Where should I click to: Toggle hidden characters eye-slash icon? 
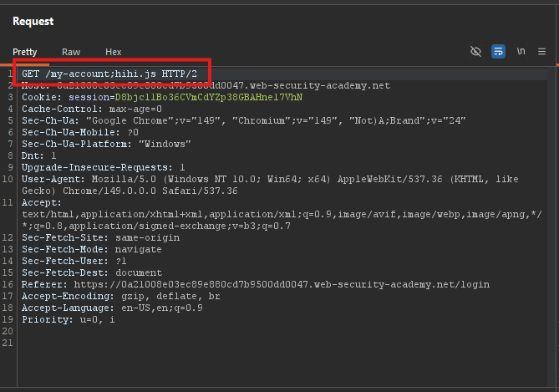point(475,51)
